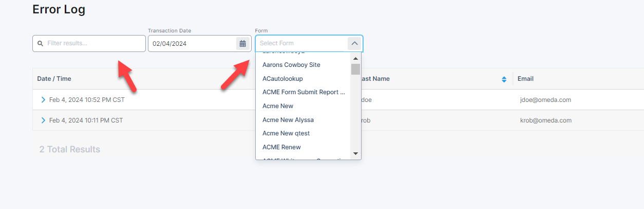Select the Acme New form option
This screenshot has width=644, height=209.
[278, 106]
